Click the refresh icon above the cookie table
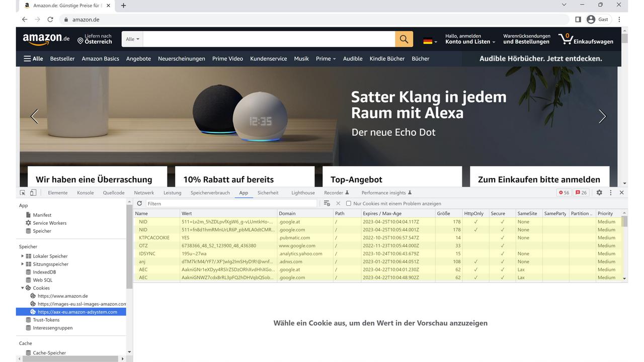 point(139,203)
